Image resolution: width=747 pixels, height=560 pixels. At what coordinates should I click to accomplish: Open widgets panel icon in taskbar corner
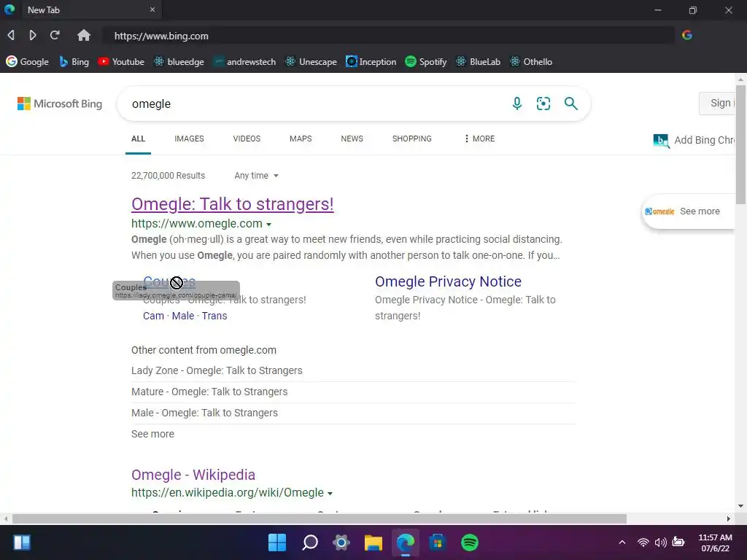pyautogui.click(x=22, y=542)
